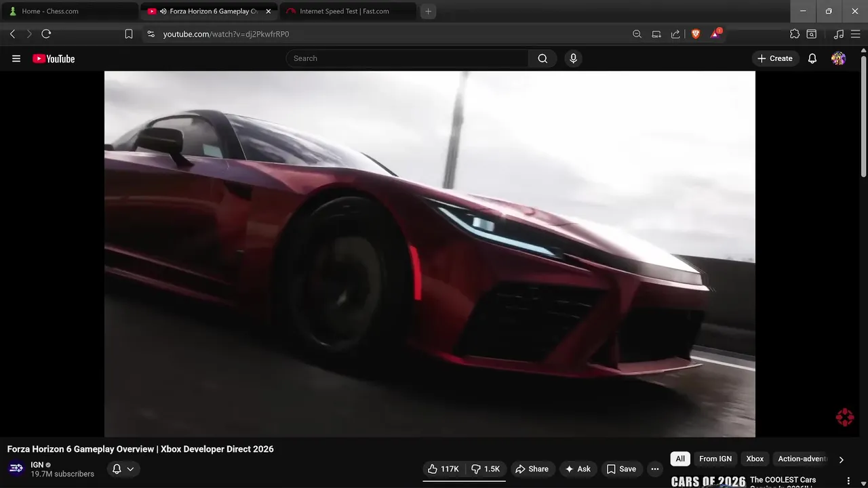Open the account avatar menu
Image resolution: width=868 pixels, height=488 pixels.
838,58
